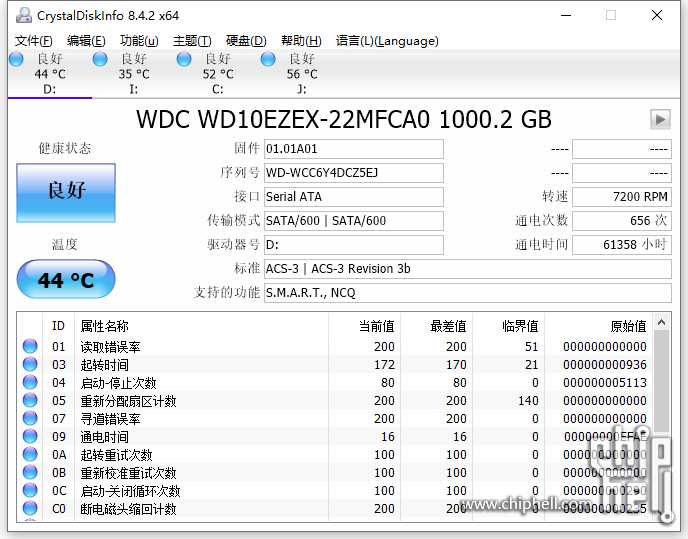Click the 44 °C temperature button

(66, 279)
